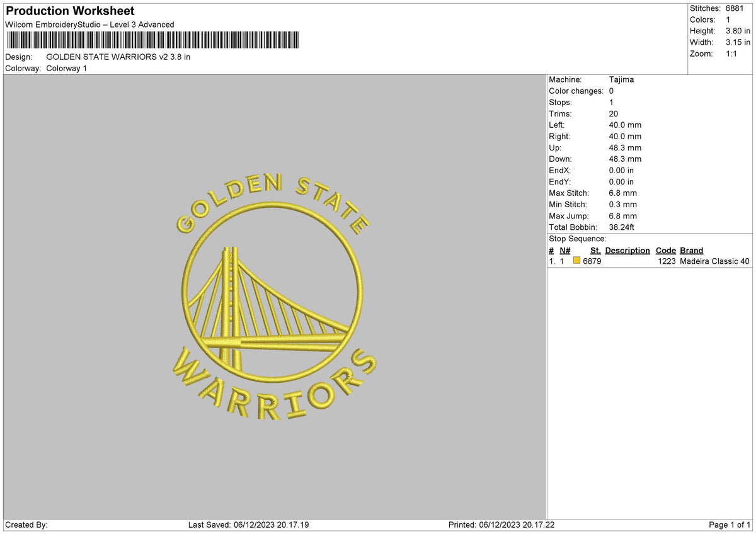Click the EndX value 0.00 in
The width and height of the screenshot is (756, 534).
click(x=621, y=170)
